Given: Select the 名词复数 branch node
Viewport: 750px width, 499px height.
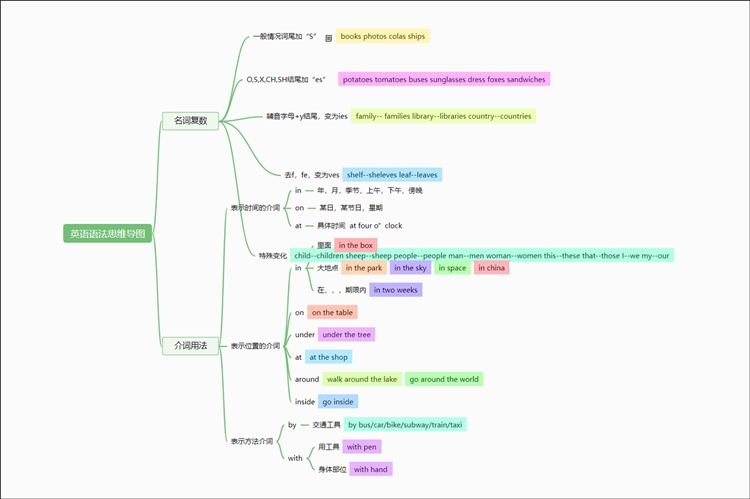Looking at the screenshot, I should 190,121.
